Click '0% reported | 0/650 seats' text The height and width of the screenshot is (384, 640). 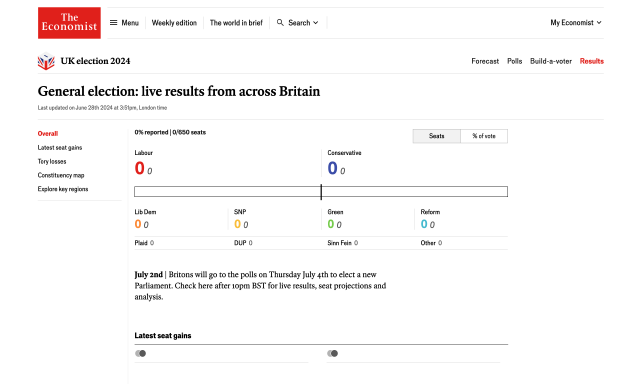click(170, 132)
